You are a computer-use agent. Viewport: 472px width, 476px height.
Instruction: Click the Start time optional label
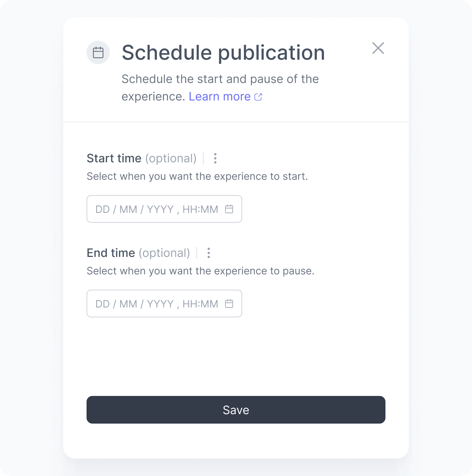[171, 158]
